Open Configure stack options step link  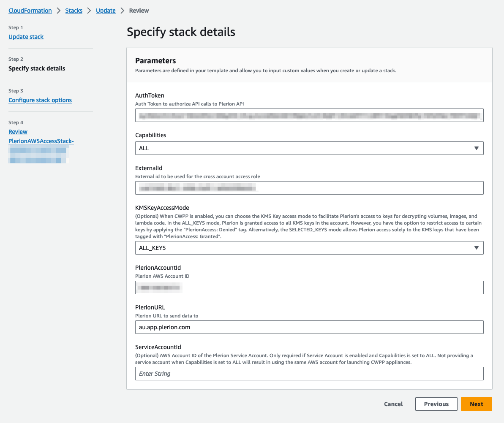pyautogui.click(x=40, y=100)
